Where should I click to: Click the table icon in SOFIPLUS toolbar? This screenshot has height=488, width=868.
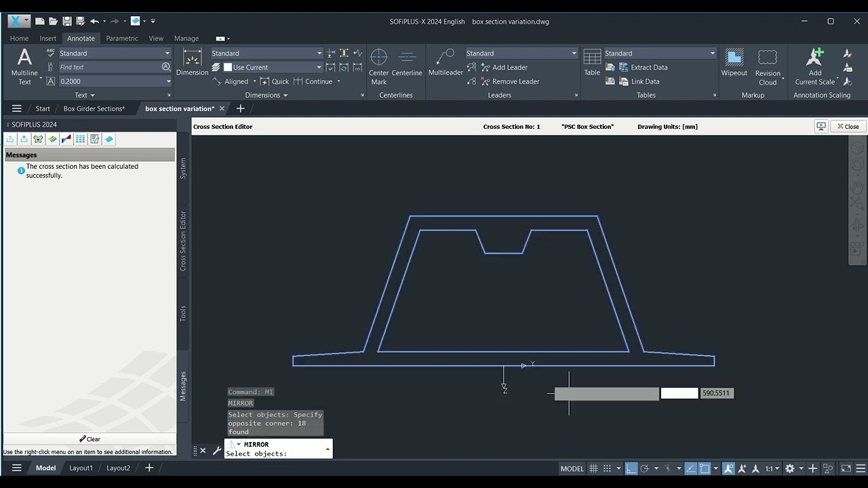(80, 139)
